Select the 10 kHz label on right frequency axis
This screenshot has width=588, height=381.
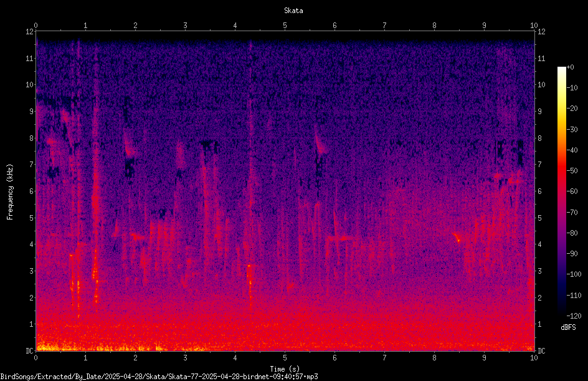pos(541,84)
